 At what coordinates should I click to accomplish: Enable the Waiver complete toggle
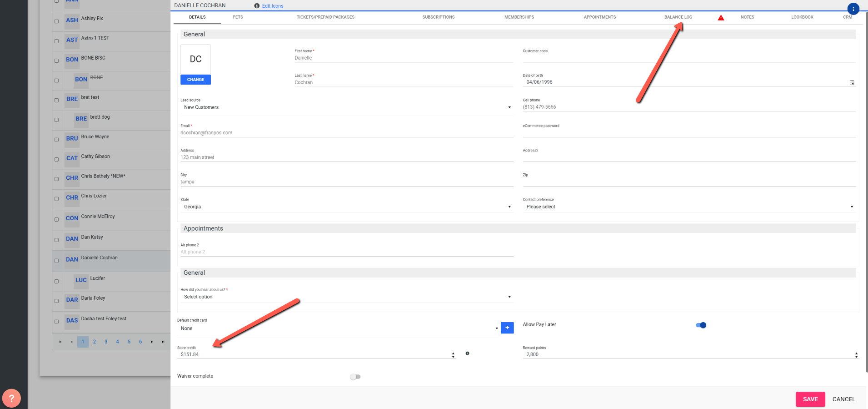click(355, 377)
